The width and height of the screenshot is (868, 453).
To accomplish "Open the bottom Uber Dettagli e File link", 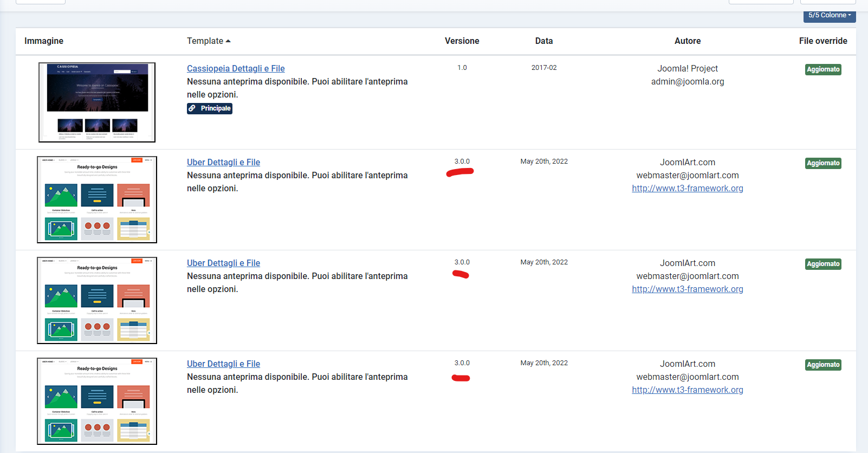I will 223,364.
